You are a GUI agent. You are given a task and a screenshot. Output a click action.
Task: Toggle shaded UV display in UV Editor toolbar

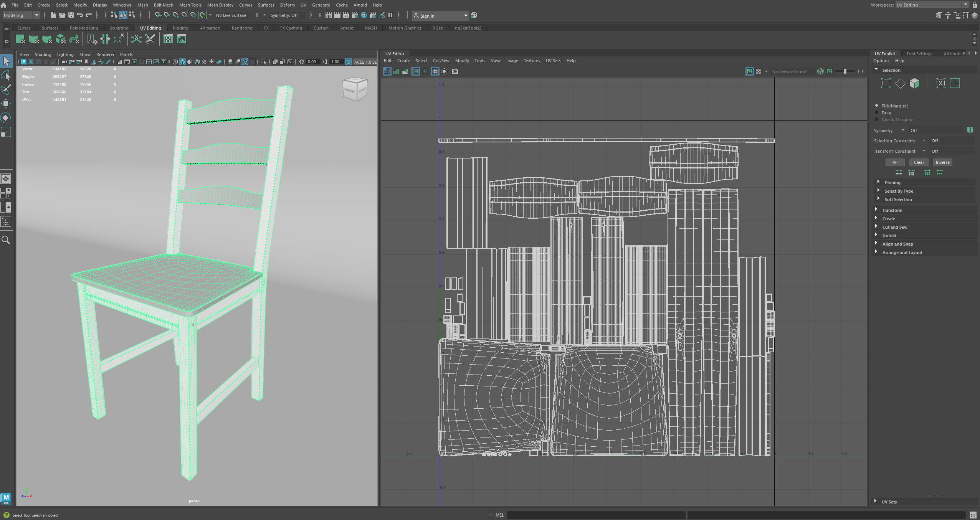coord(396,71)
